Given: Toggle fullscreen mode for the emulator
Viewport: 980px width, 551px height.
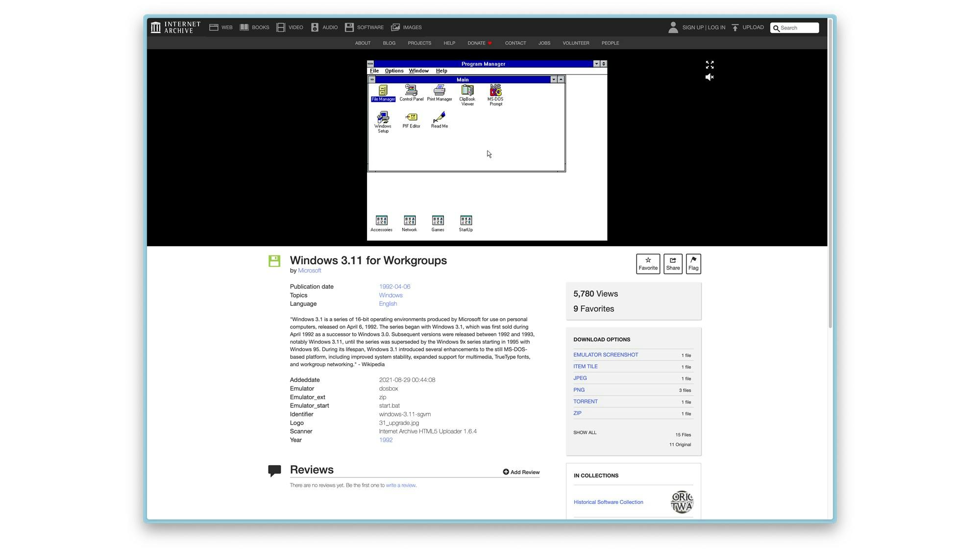Looking at the screenshot, I should tap(710, 65).
